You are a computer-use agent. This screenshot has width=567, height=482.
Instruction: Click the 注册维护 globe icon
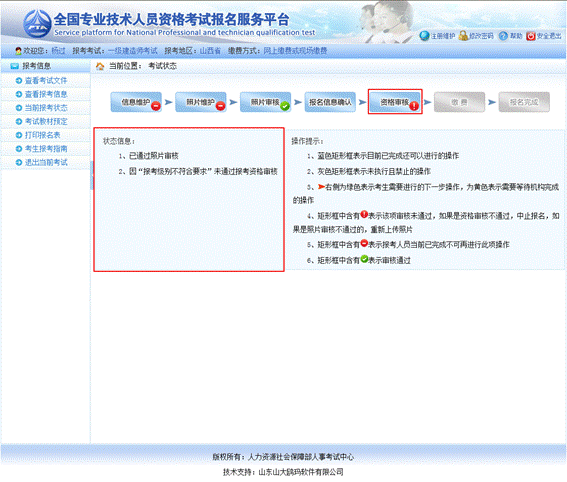point(425,36)
